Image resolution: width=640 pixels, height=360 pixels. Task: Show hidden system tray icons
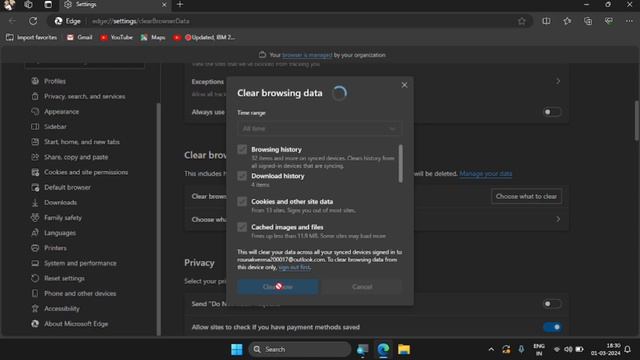[491, 349]
